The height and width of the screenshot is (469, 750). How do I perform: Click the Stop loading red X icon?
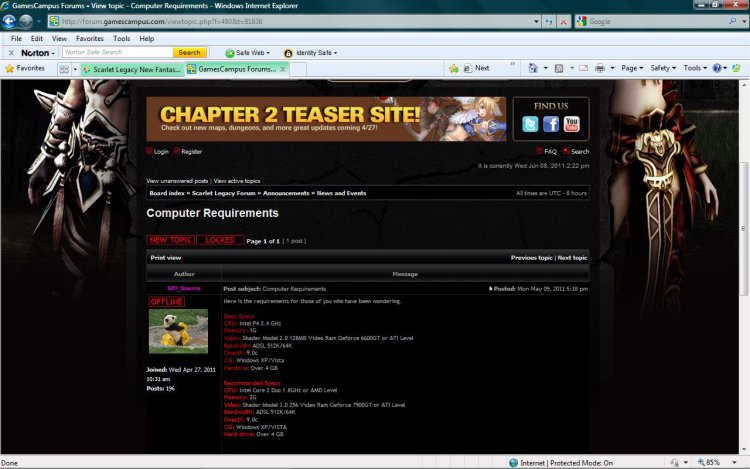pyautogui.click(x=564, y=22)
